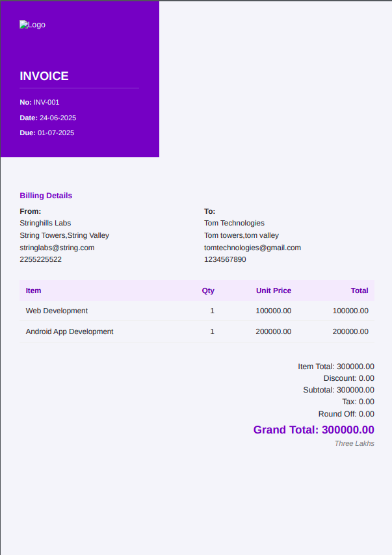Click the Grand Total amount

[x=313, y=430]
